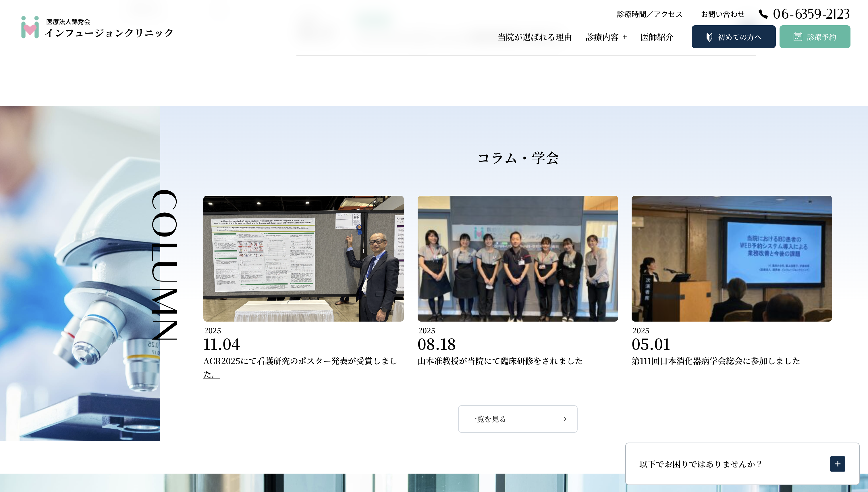The width and height of the screenshot is (868, 492).
Task: Go to 診療時間／アクセス link
Action: (x=649, y=14)
